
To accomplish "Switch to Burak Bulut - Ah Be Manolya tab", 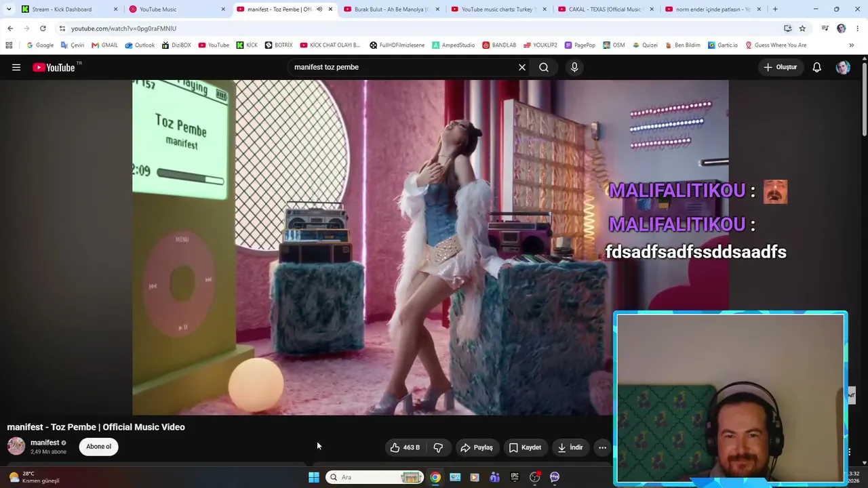I will pyautogui.click(x=392, y=9).
